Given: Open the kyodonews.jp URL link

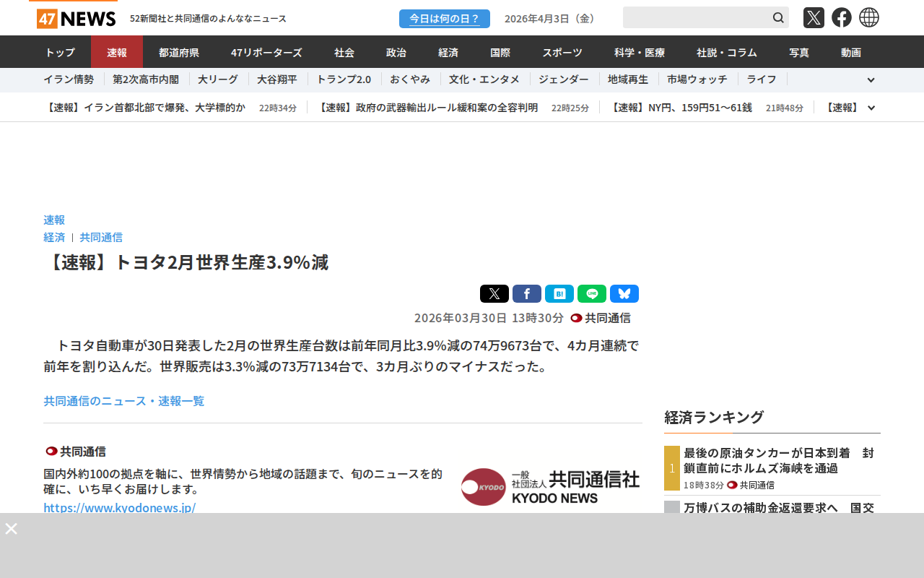Looking at the screenshot, I should point(120,507).
